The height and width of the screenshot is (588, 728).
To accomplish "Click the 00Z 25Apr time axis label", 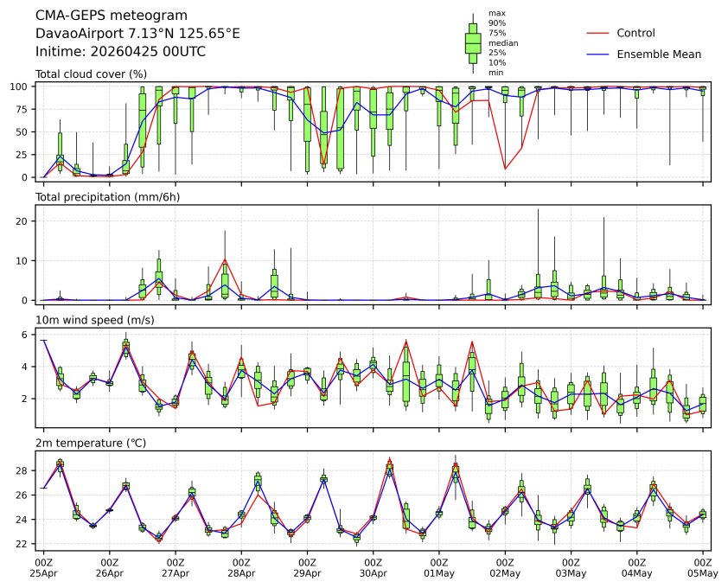I will coord(43,566).
